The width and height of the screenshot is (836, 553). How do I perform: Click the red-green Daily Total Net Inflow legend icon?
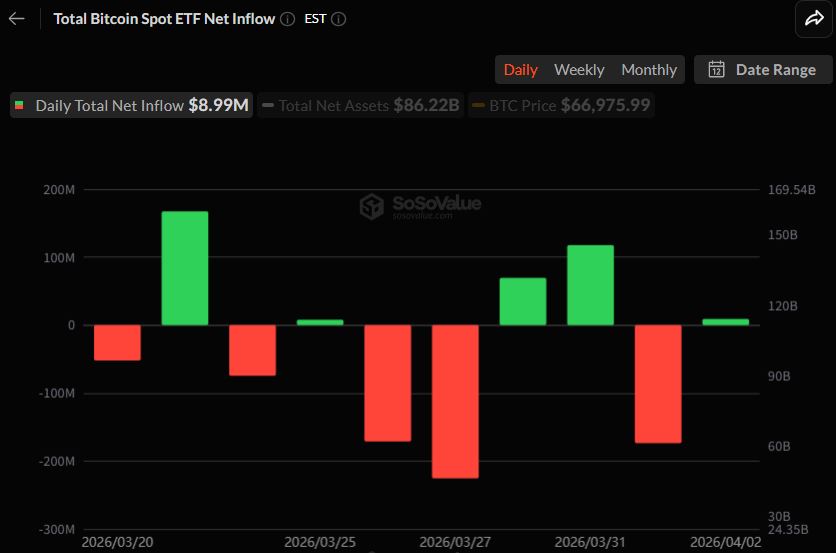20,105
